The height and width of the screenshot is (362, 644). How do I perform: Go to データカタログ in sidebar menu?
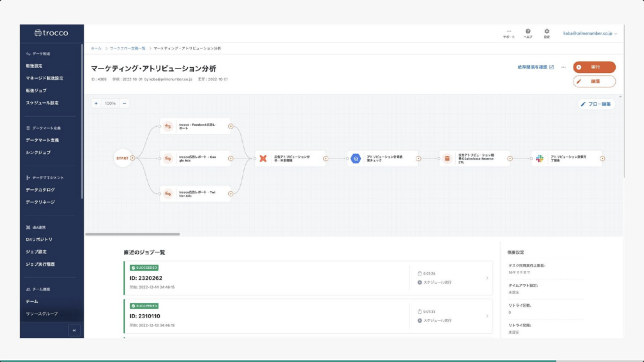(40, 190)
